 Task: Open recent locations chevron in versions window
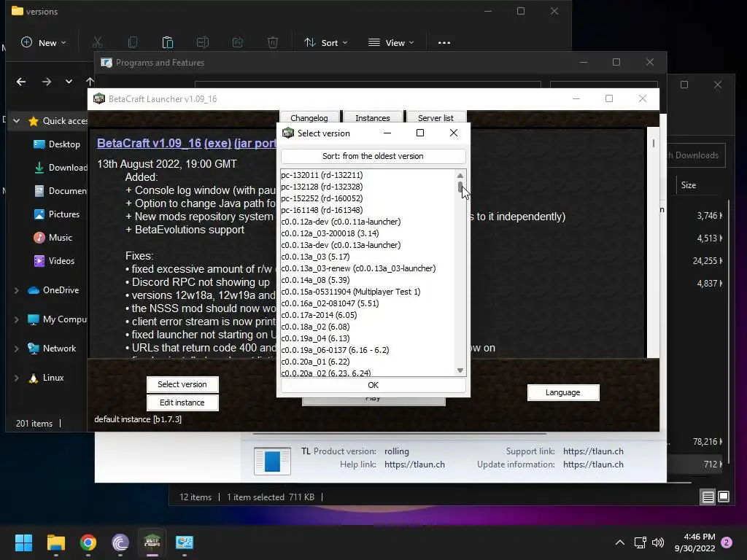click(69, 82)
